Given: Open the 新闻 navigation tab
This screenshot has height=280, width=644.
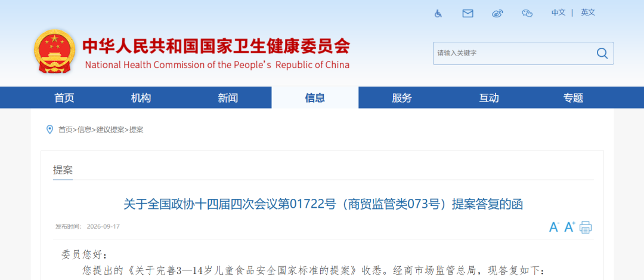Looking at the screenshot, I should coord(228,98).
